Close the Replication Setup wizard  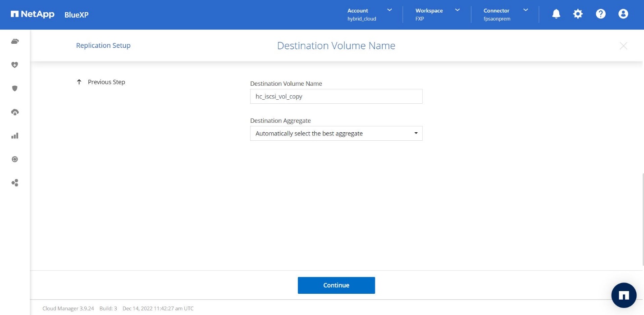(623, 46)
